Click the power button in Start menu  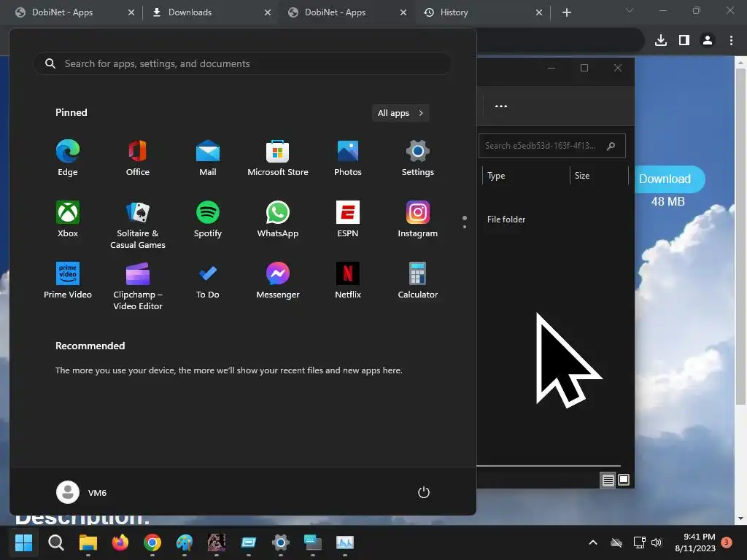click(424, 492)
